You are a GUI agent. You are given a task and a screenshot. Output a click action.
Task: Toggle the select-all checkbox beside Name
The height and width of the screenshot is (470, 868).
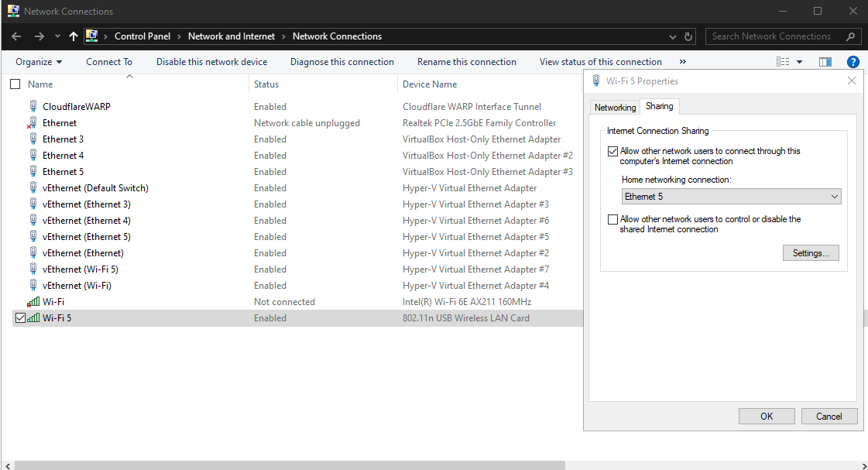(15, 84)
